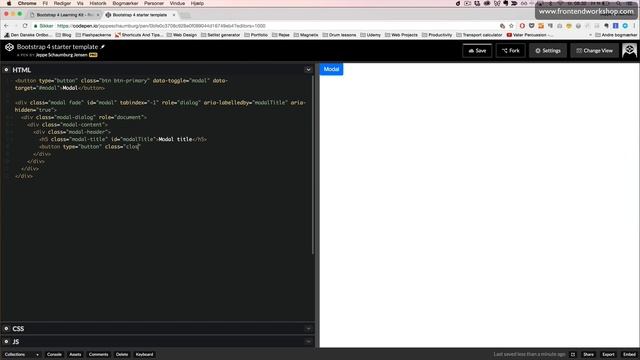Close the Bootstrap 4 Learning Kit tab
640x360 pixels.
(x=98, y=15)
